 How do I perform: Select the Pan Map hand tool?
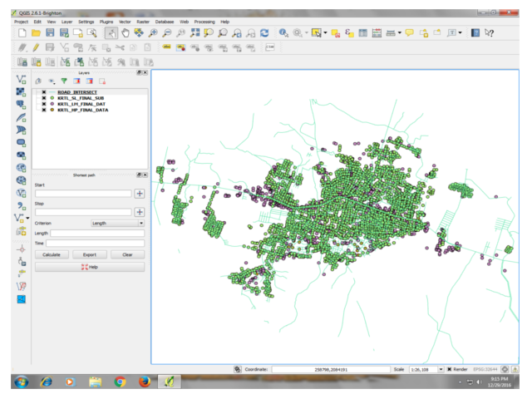click(126, 33)
